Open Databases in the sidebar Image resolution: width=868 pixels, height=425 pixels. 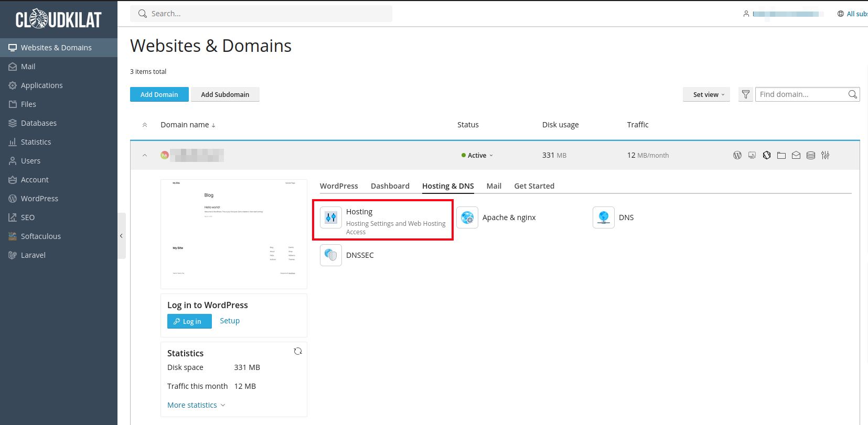coord(59,123)
